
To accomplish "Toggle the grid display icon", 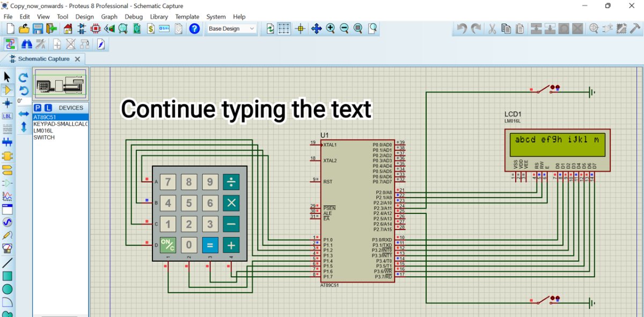I will 284,28.
